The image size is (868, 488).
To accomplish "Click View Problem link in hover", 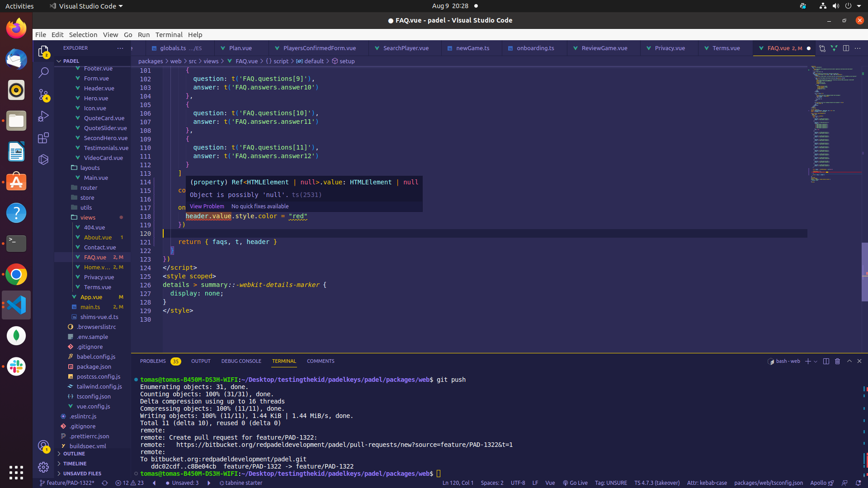I will pos(207,206).
